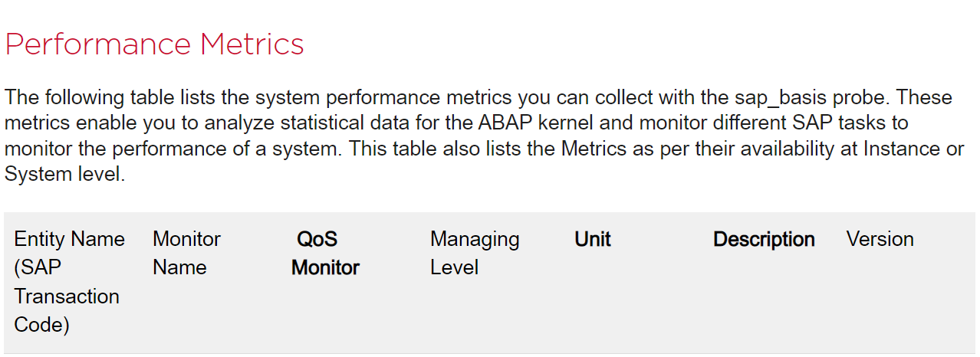This screenshot has width=980, height=357.
Task: Click the bold Description column header
Action: tap(763, 239)
